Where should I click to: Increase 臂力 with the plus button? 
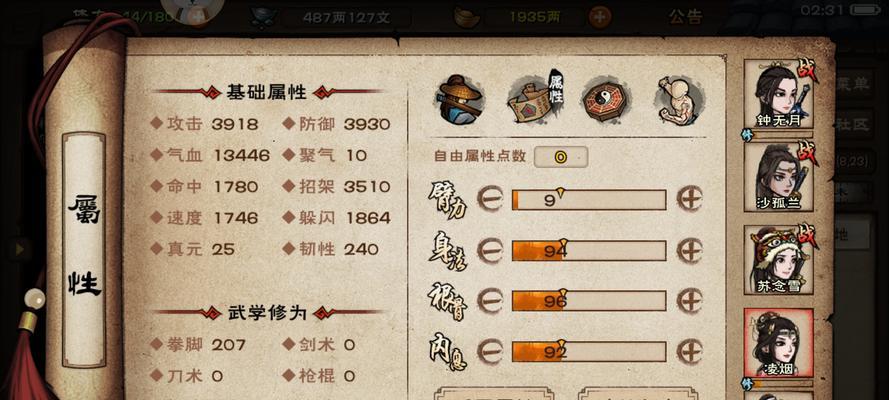pos(690,199)
